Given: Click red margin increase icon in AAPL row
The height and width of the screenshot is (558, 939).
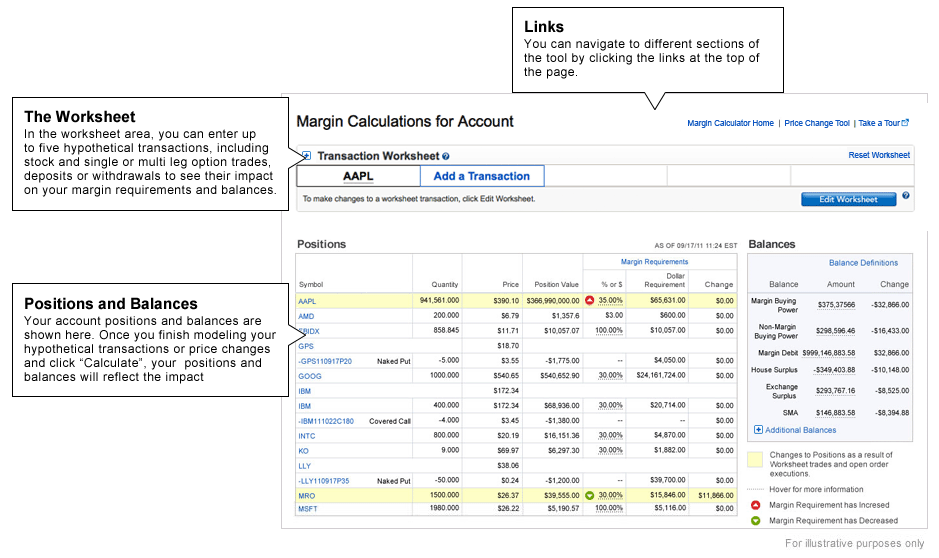Looking at the screenshot, I should 590,300.
